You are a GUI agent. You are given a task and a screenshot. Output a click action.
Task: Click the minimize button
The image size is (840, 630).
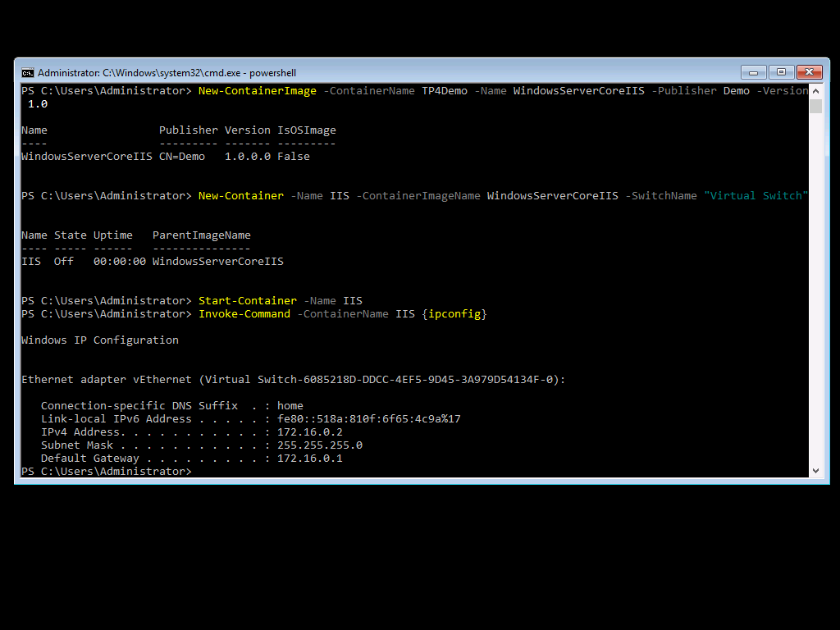coord(753,72)
